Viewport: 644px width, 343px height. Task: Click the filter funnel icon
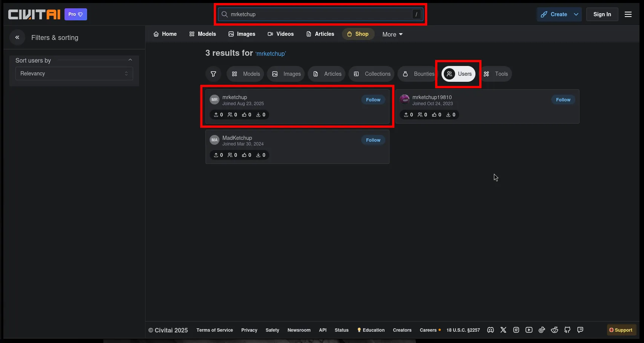213,74
